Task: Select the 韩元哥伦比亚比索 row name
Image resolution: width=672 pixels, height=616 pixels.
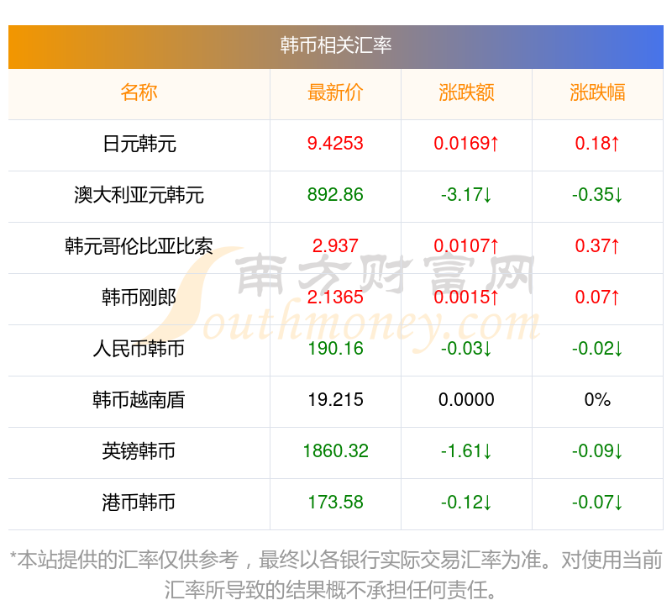Action: point(139,246)
